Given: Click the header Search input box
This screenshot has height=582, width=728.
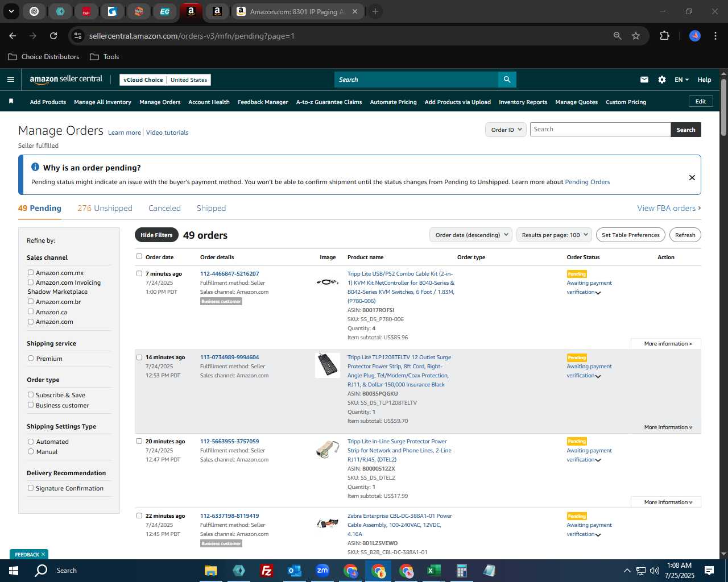Looking at the screenshot, I should (416, 80).
